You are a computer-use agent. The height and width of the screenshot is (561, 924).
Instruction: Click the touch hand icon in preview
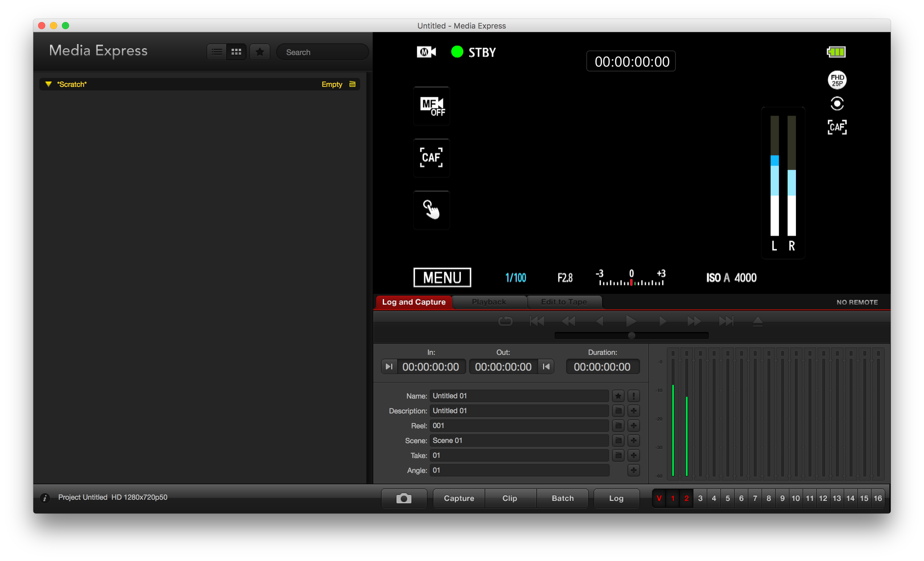coord(432,210)
